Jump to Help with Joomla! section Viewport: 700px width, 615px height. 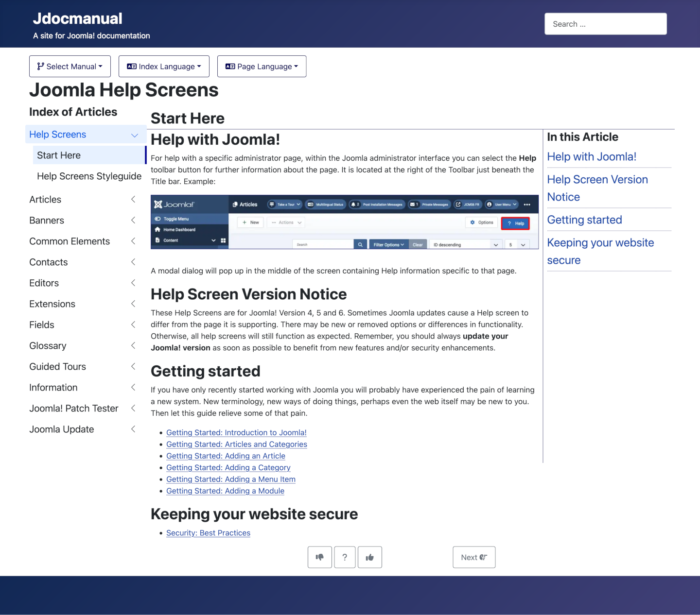pos(592,157)
